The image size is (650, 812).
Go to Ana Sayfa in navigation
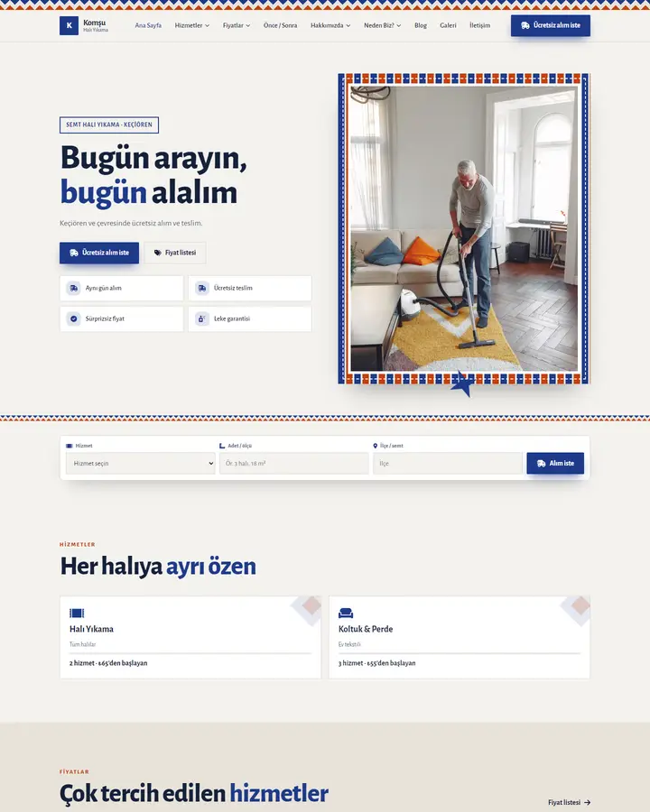tap(148, 25)
